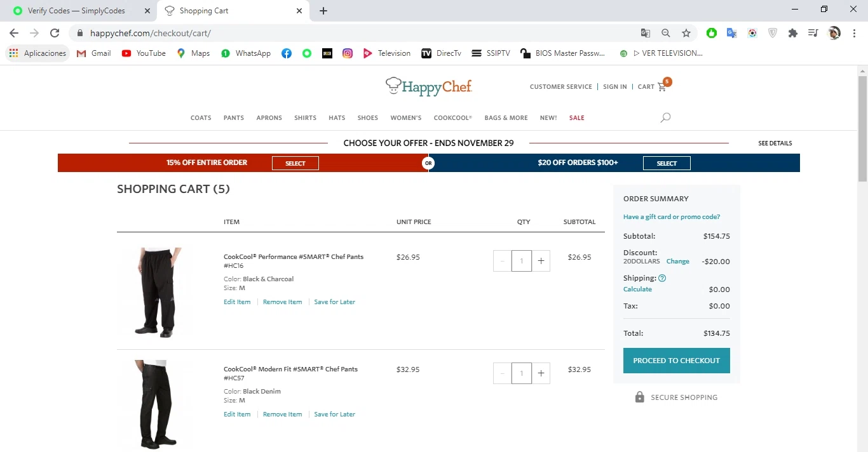Click Edit Item for HC16 Chef Pants

click(x=237, y=302)
